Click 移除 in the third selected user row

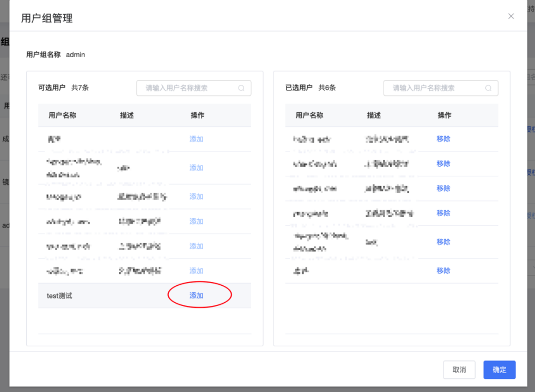coord(443,188)
